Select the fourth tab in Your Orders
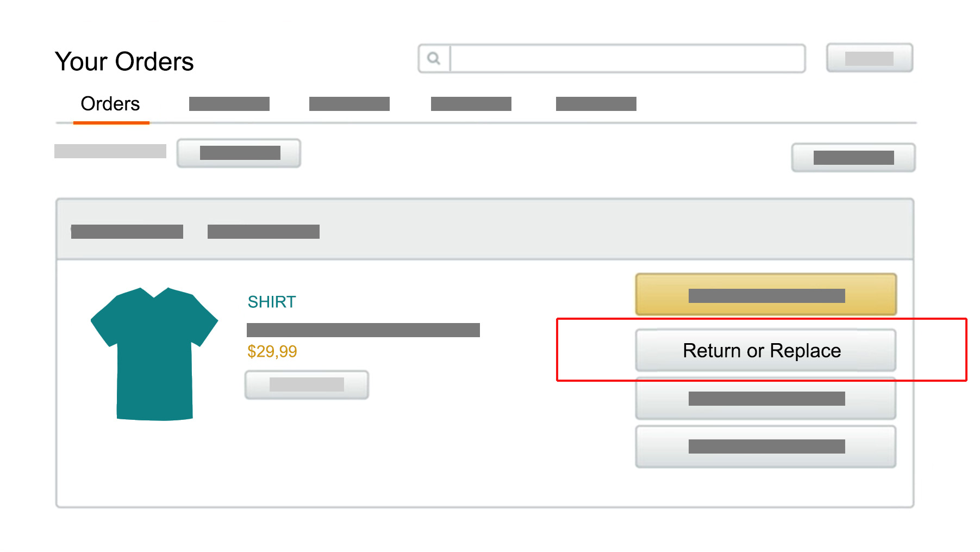This screenshot has height=552, width=980. click(x=471, y=104)
